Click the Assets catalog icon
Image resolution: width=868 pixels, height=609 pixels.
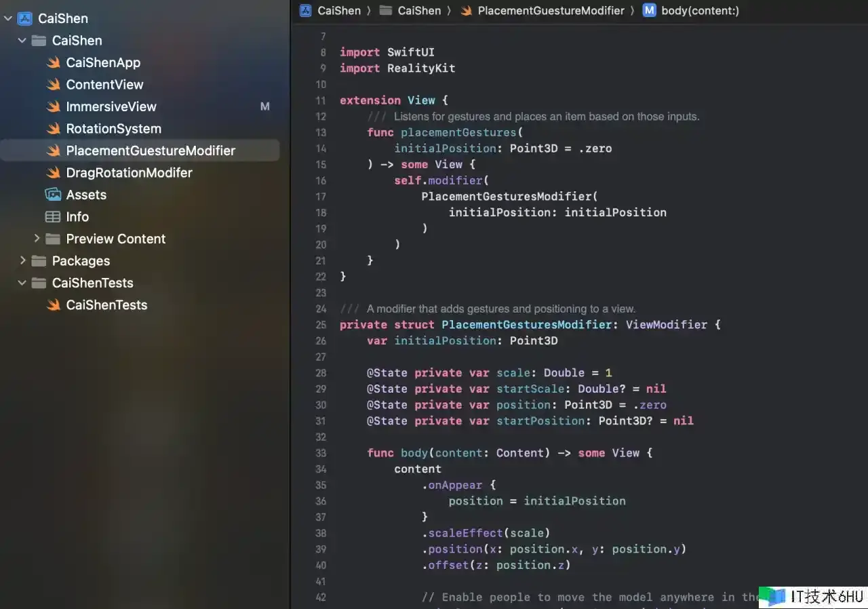click(53, 195)
